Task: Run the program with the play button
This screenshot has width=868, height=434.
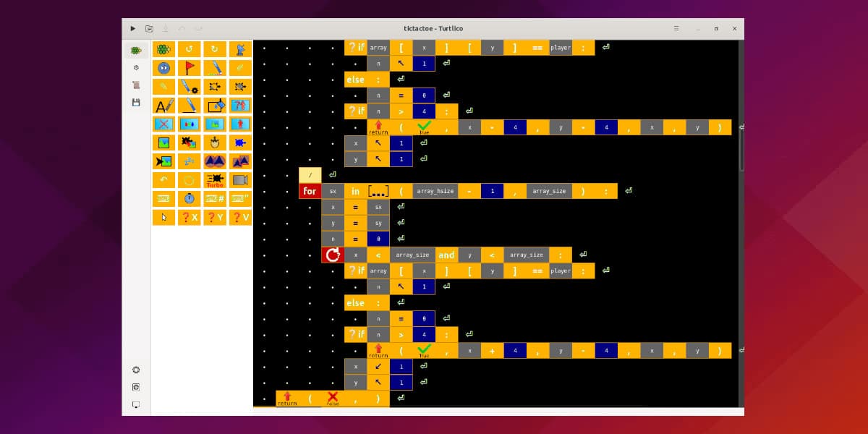Action: (132, 28)
